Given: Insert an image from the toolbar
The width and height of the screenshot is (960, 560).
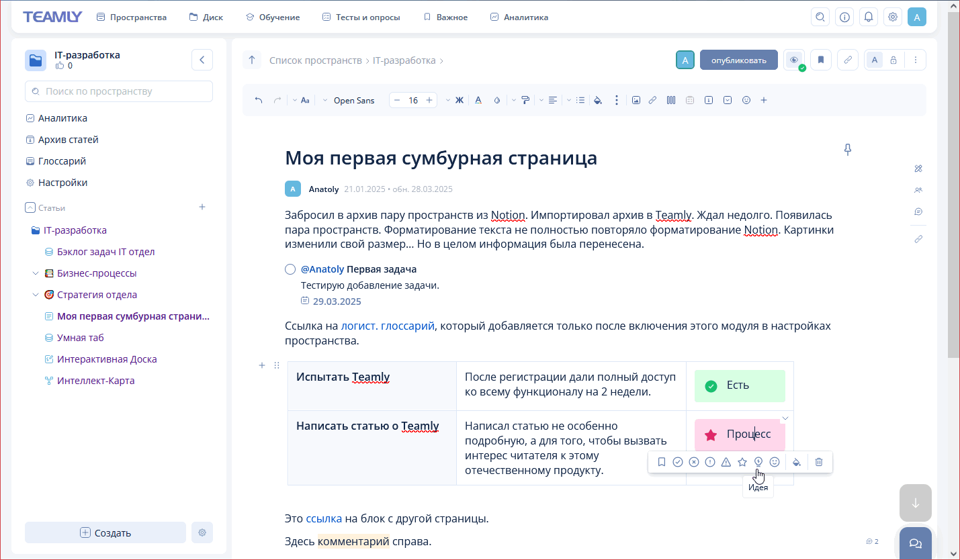Looking at the screenshot, I should point(636,101).
